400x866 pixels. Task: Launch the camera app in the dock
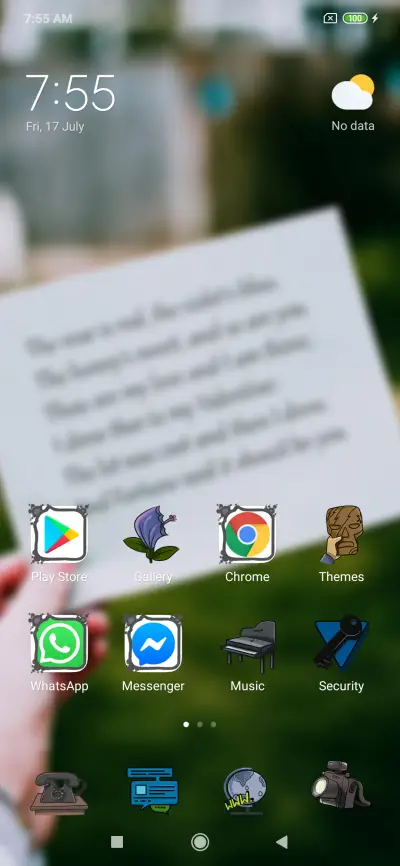click(341, 785)
